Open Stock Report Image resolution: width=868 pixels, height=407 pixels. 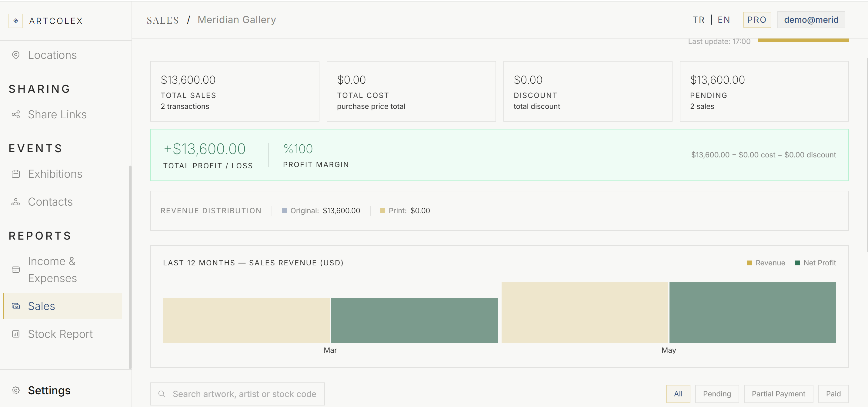[62, 334]
